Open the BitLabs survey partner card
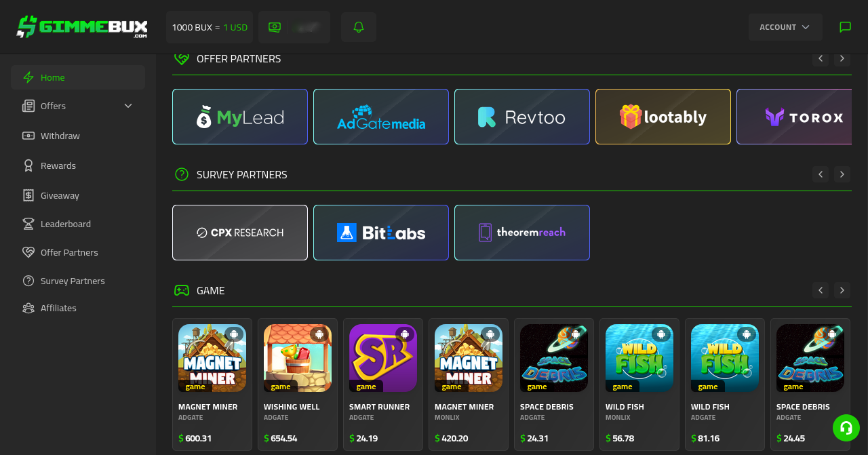 coord(381,233)
